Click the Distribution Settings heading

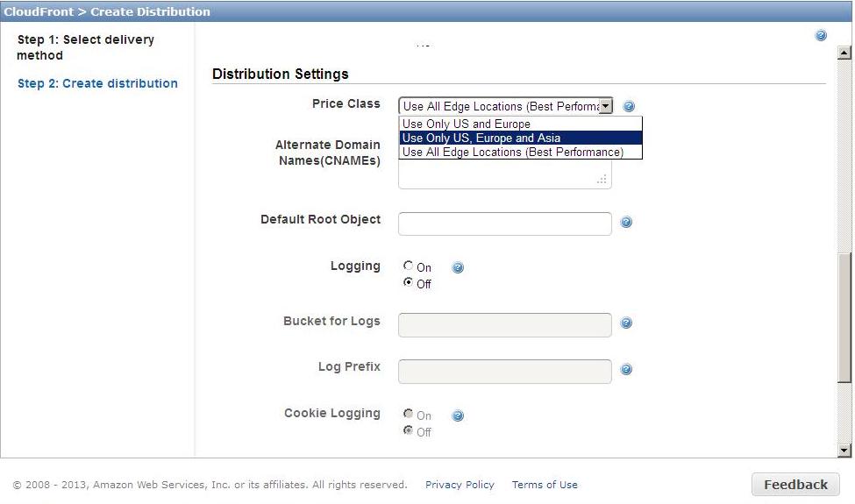tap(281, 75)
